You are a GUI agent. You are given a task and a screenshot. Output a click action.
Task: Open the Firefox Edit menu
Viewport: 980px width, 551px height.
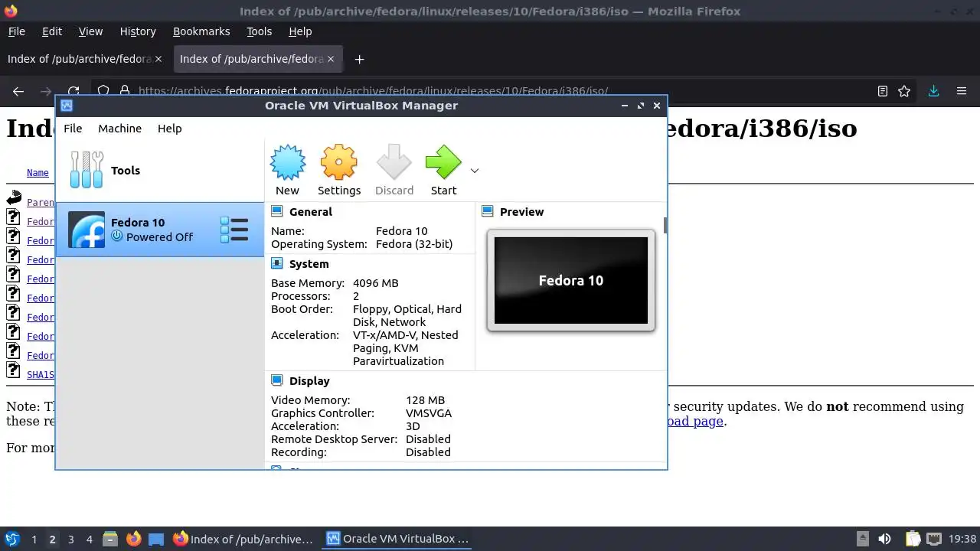point(52,31)
